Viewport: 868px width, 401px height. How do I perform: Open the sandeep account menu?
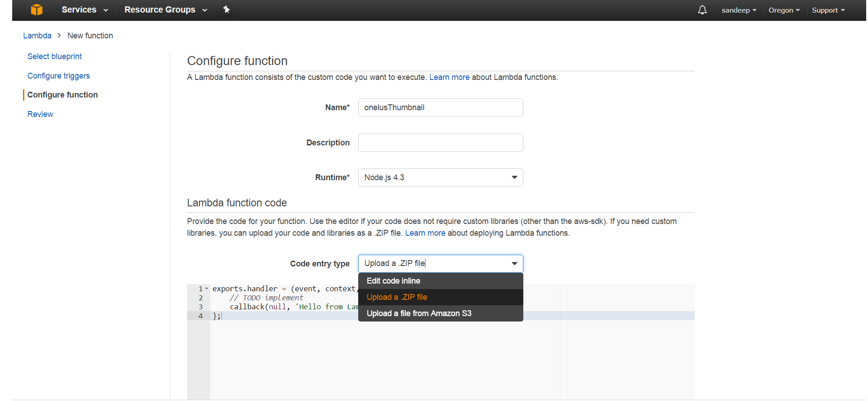tap(739, 10)
